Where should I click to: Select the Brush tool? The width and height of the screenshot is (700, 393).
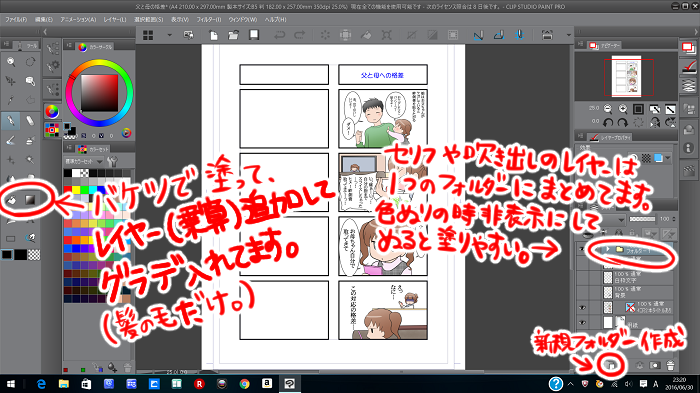tap(11, 140)
